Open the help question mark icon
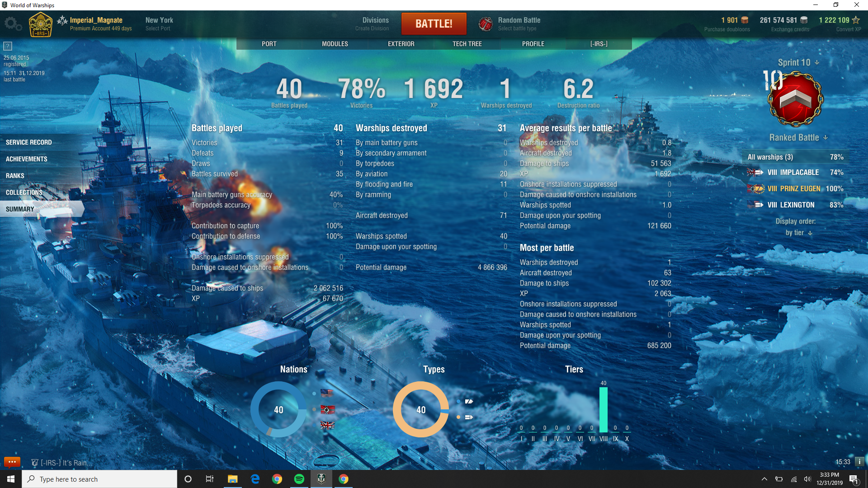This screenshot has height=488, width=868. pos(8,46)
